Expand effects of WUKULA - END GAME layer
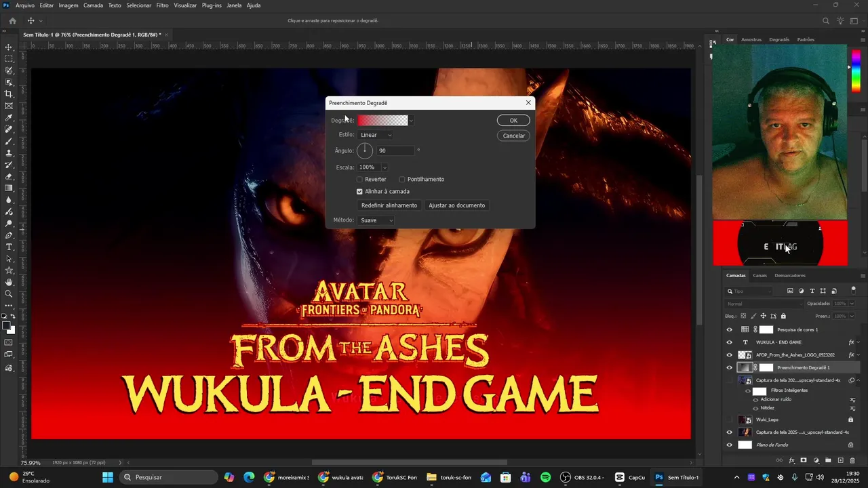Screen dimensions: 868x488 click(858, 342)
